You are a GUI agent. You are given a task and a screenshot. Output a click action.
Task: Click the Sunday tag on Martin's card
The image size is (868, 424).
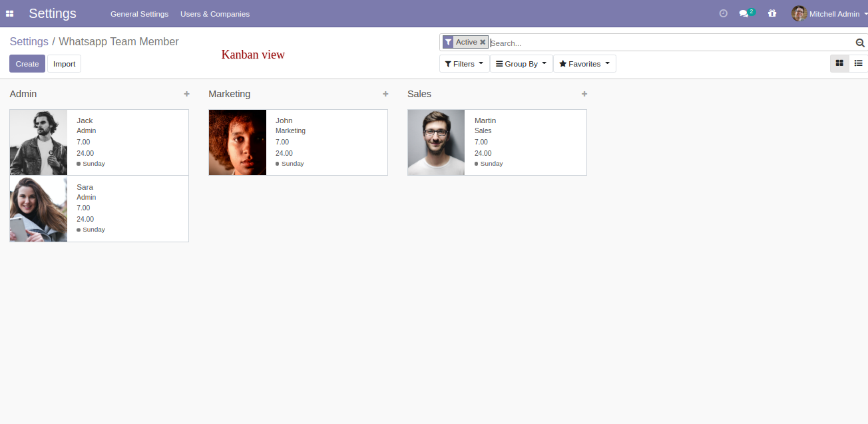(x=489, y=164)
